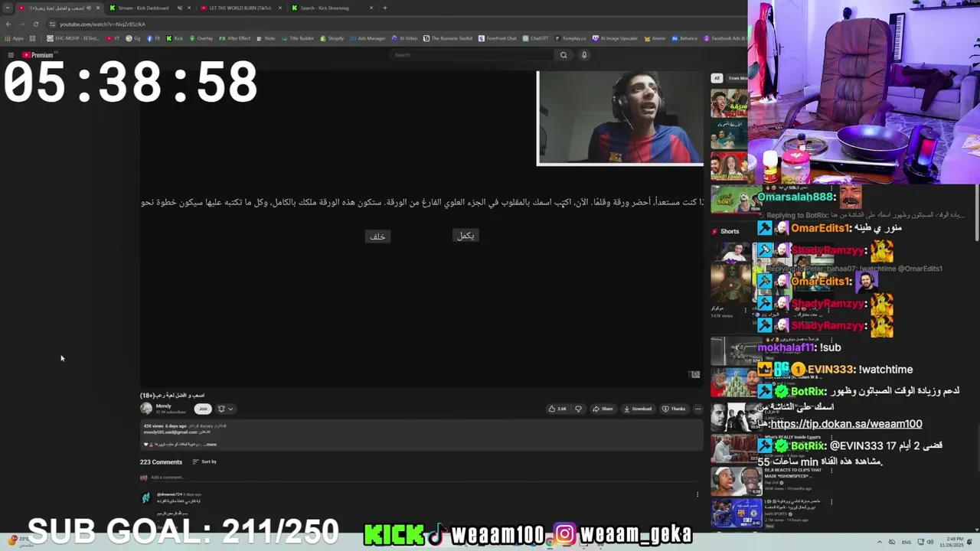
Task: Click the 223 Comments heading
Action: point(161,462)
